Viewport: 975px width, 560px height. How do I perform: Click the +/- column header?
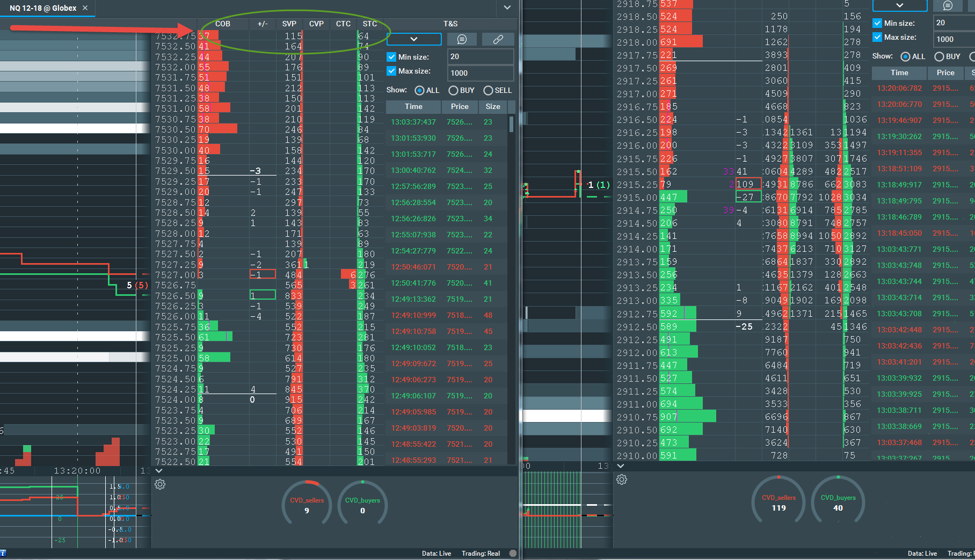coord(263,24)
